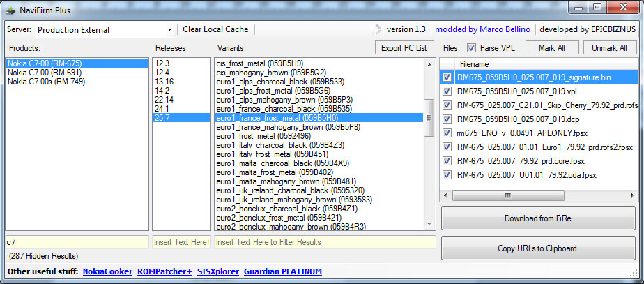Select variant euro1_alps_charcoal_black (059B533)
The image size is (644, 284).
coord(319,82)
